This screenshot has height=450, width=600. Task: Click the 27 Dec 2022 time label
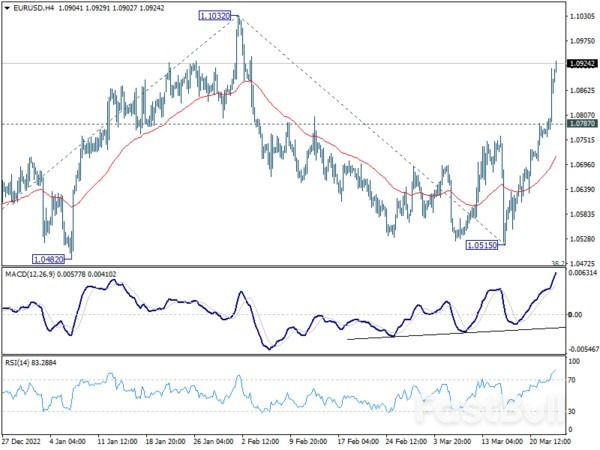(x=21, y=441)
